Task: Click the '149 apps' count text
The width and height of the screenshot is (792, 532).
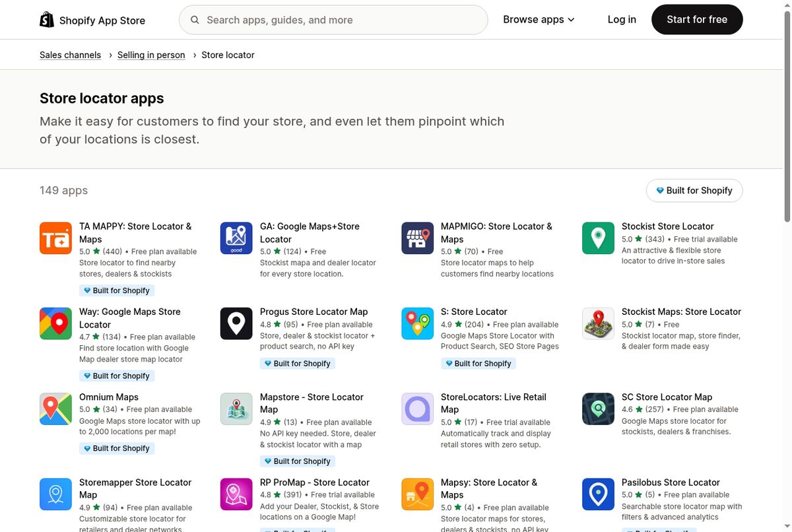Action: 63,190
